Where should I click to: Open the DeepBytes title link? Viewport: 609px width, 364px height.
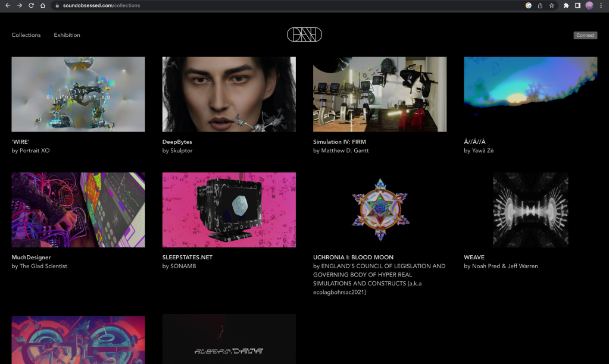coord(177,142)
